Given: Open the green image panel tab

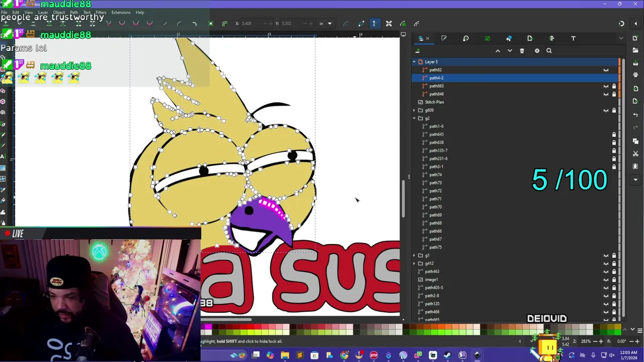Looking at the screenshot, I should coord(487,38).
